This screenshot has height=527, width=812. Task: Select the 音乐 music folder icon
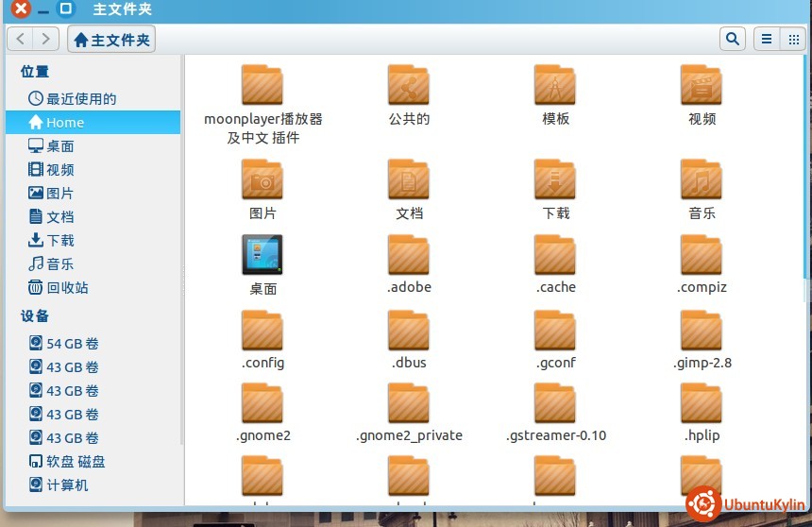[702, 180]
